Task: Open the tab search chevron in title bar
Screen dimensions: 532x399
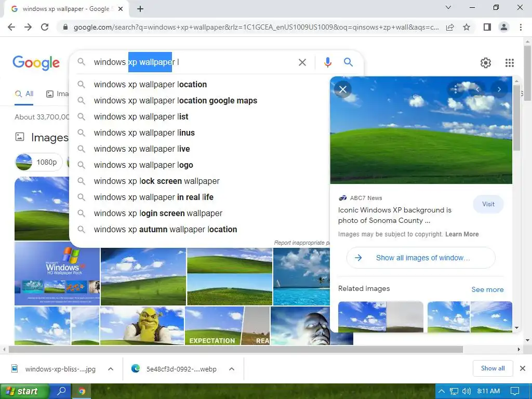Action: pyautogui.click(x=448, y=7)
